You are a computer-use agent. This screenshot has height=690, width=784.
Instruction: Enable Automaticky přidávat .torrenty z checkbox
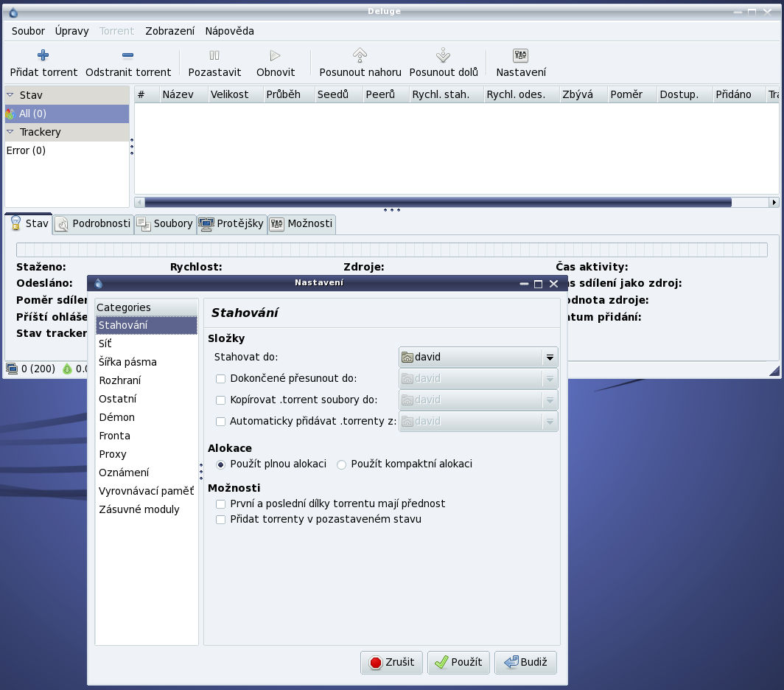(220, 422)
